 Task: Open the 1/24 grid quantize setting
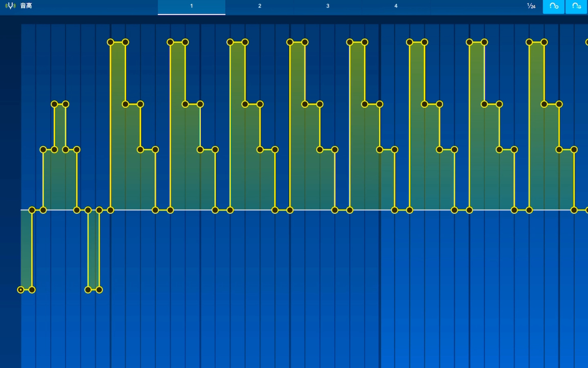531,6
